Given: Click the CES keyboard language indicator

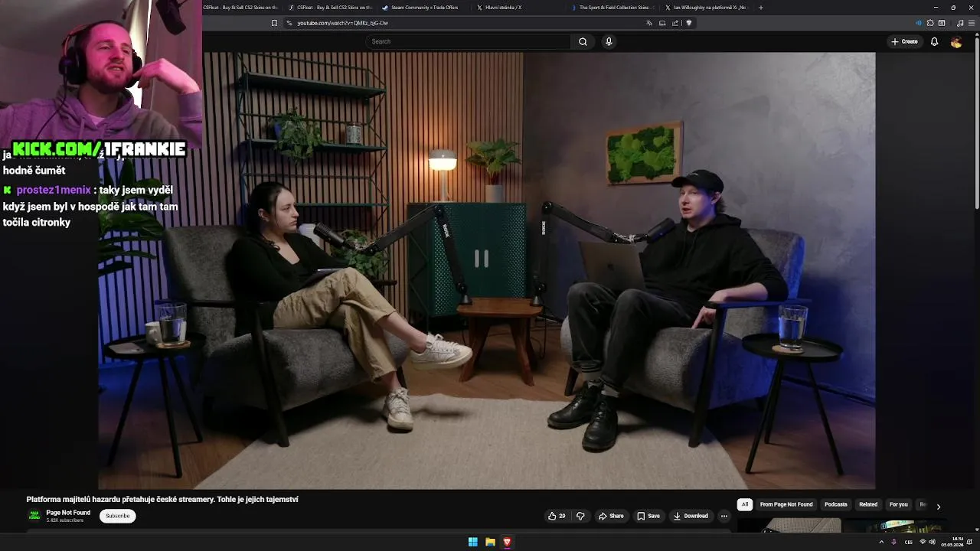Looking at the screenshot, I should pos(909,542).
